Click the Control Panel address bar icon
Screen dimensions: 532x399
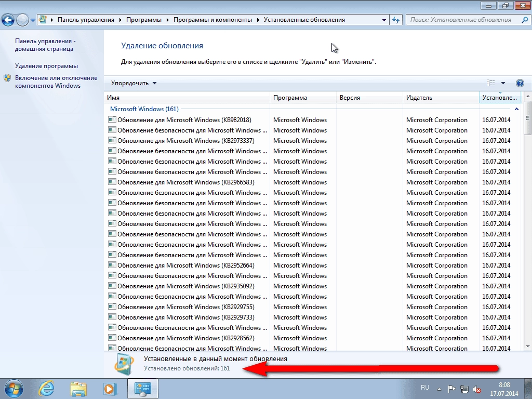point(43,20)
